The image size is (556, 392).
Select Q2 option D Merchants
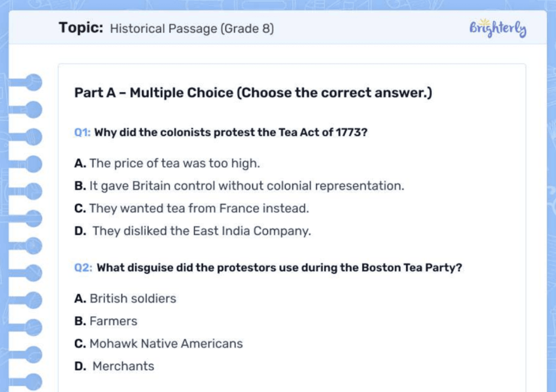[x=115, y=366]
